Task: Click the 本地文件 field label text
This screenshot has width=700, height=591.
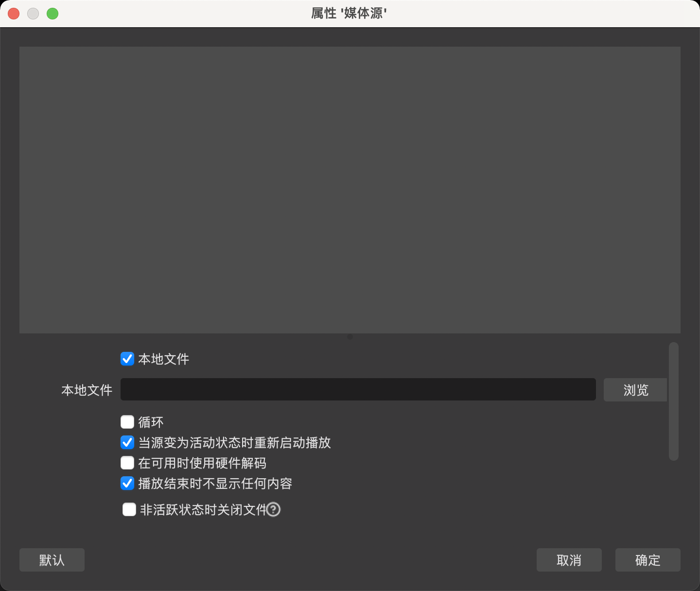Action: pyautogui.click(x=87, y=390)
